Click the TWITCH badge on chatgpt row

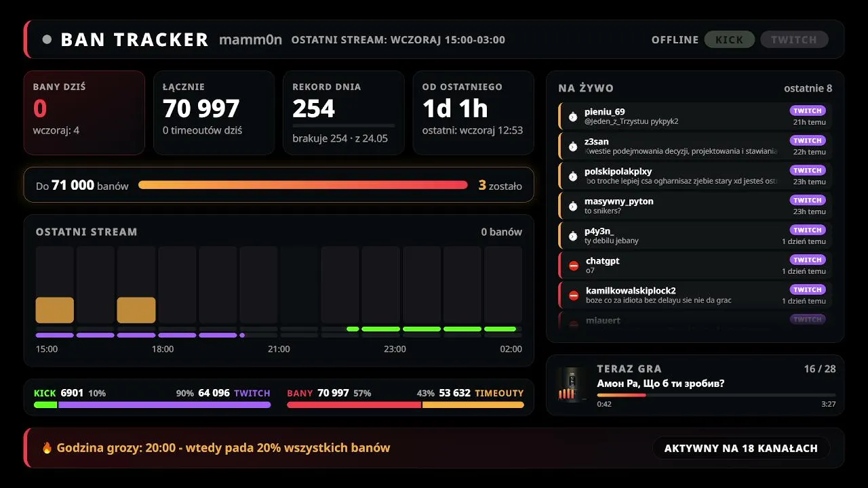pyautogui.click(x=808, y=260)
